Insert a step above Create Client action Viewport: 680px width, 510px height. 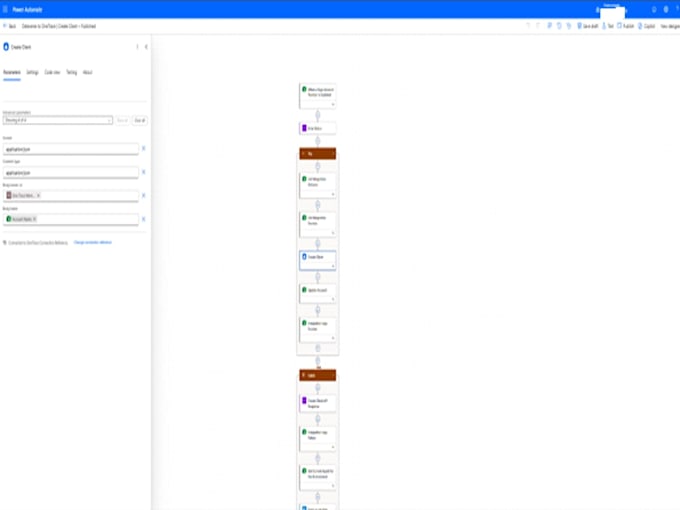(x=317, y=244)
